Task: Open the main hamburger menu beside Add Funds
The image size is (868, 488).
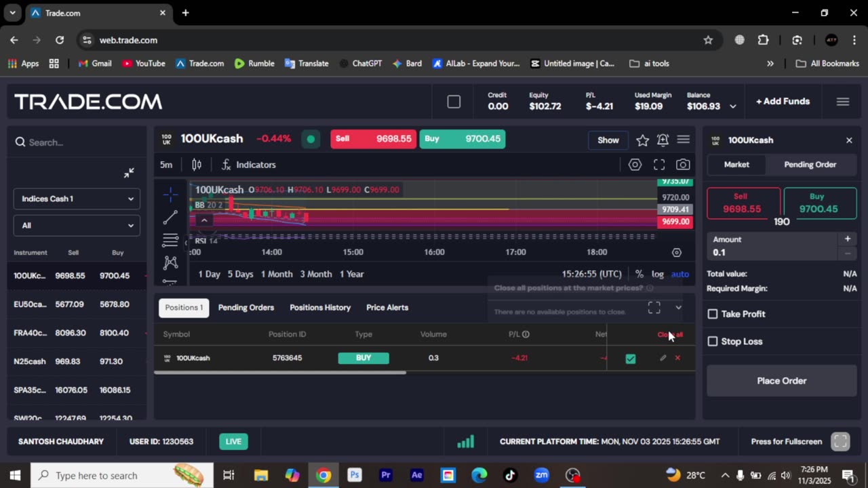Action: pyautogui.click(x=843, y=102)
